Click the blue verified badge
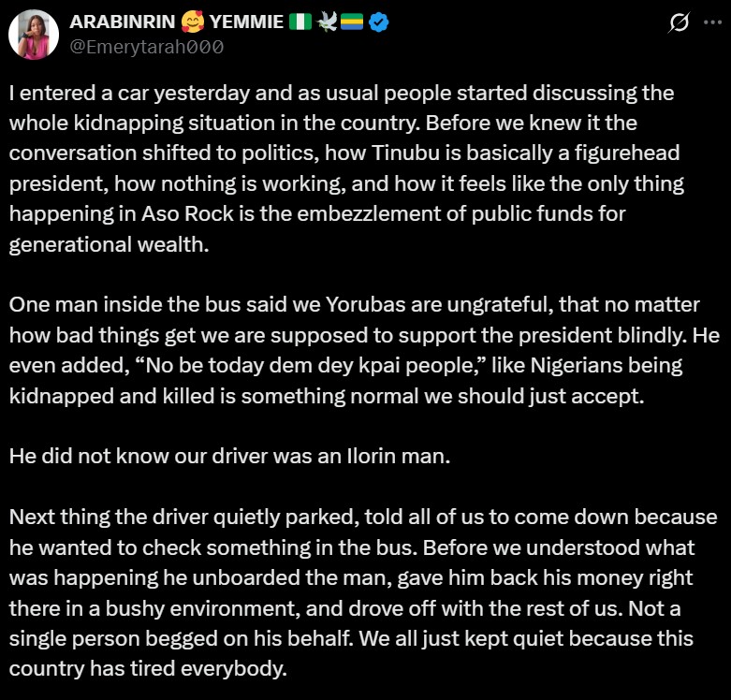The height and width of the screenshot is (700, 731). click(x=378, y=22)
